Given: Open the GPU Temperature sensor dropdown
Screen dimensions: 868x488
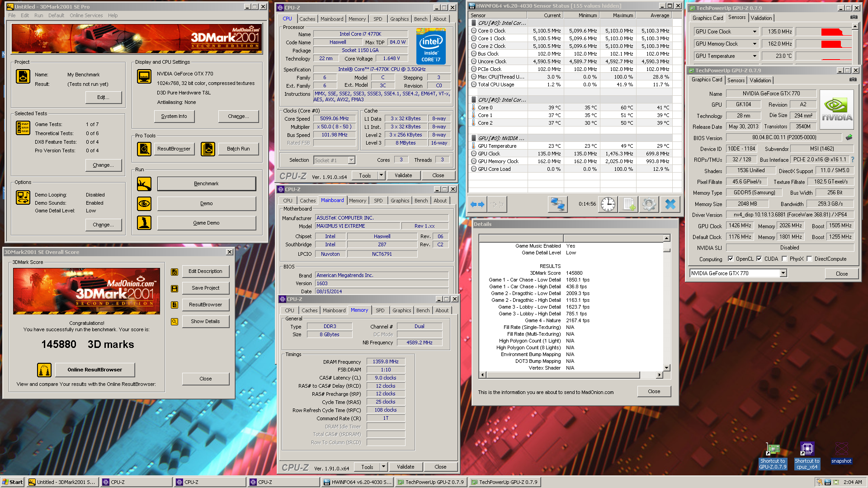Looking at the screenshot, I should [x=755, y=56].
